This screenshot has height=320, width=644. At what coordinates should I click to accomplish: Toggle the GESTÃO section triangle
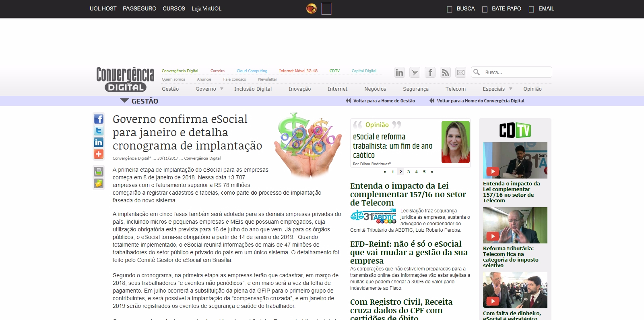tap(124, 101)
